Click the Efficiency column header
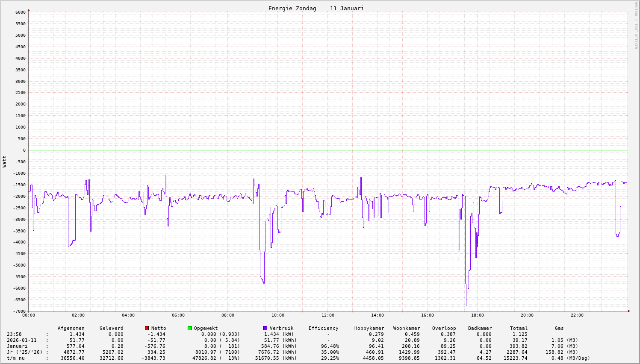This screenshot has height=364, width=640. tap(323, 329)
